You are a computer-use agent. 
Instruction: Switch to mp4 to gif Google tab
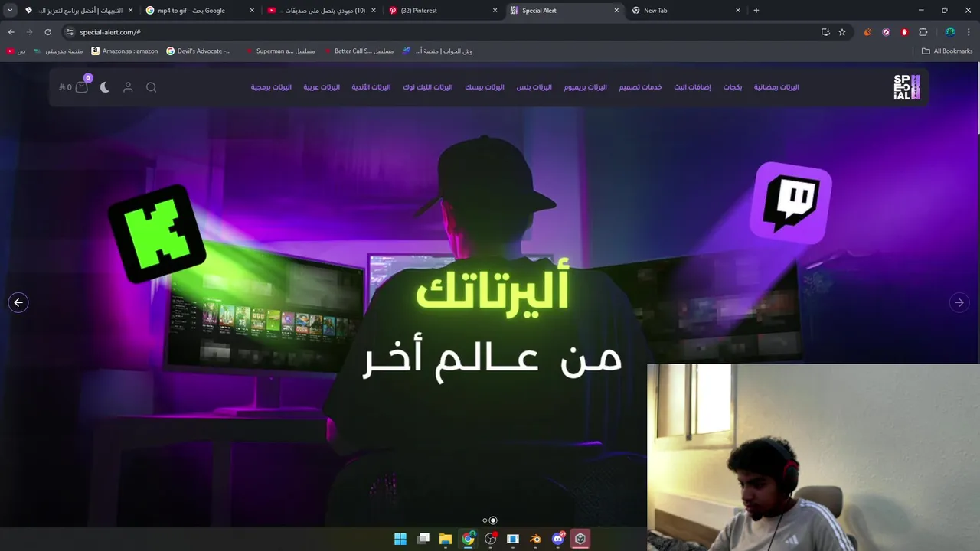click(199, 11)
